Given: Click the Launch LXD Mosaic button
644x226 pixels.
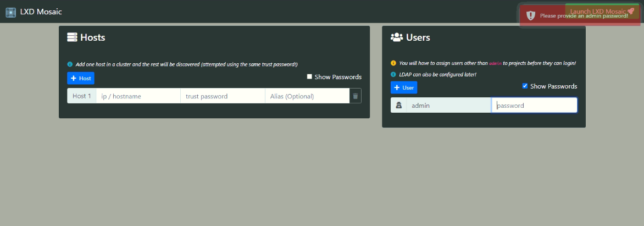Looking at the screenshot, I should point(602,12).
